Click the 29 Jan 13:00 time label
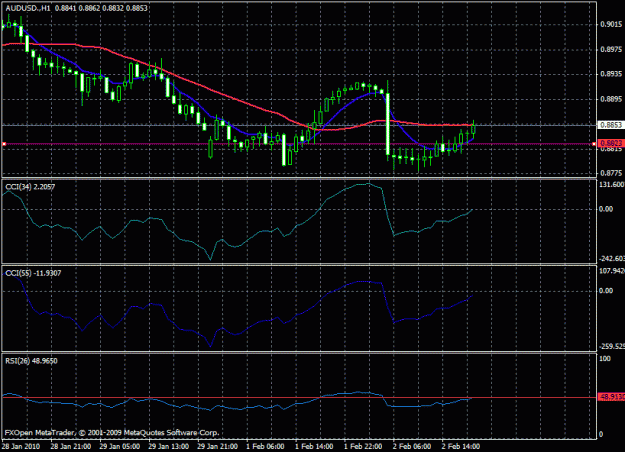The height and width of the screenshot is (452, 625). [169, 446]
